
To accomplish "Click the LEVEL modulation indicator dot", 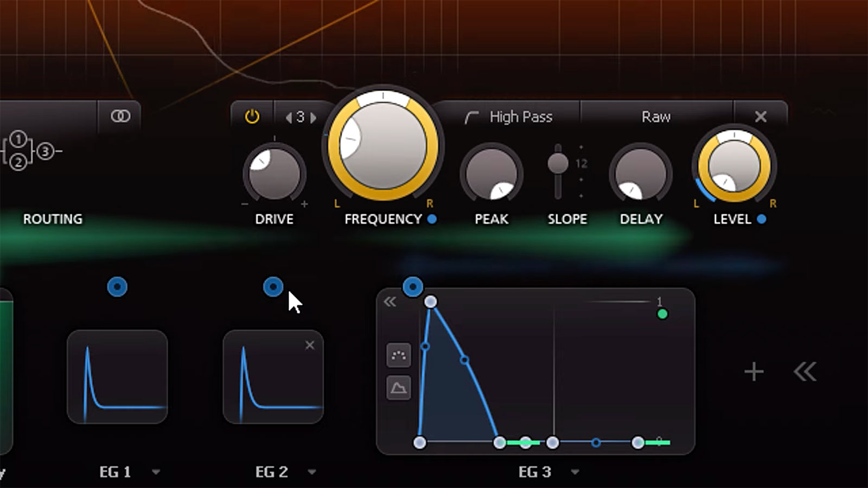I will pos(762,219).
